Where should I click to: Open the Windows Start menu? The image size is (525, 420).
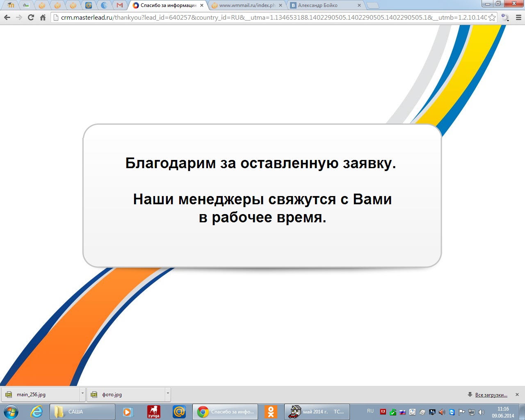pos(11,412)
